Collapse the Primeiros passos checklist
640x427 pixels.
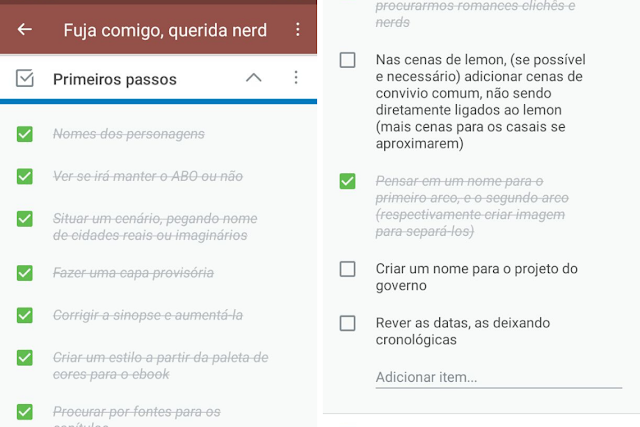(254, 78)
